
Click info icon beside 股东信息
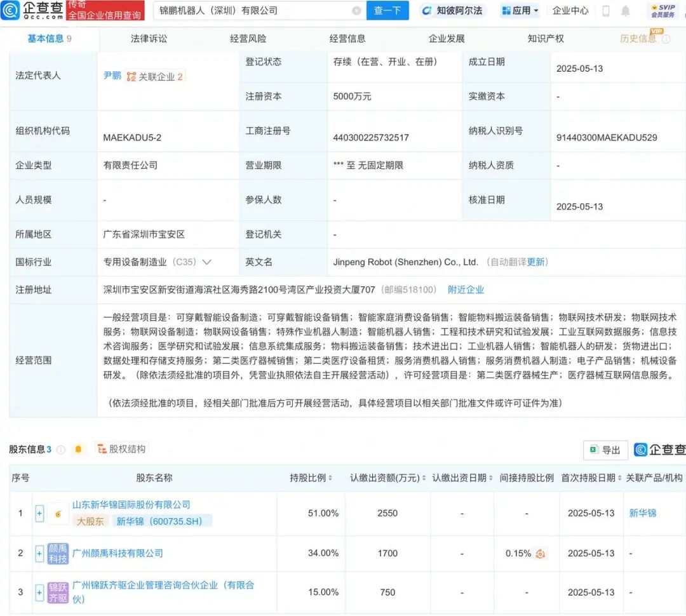pyautogui.click(x=61, y=450)
